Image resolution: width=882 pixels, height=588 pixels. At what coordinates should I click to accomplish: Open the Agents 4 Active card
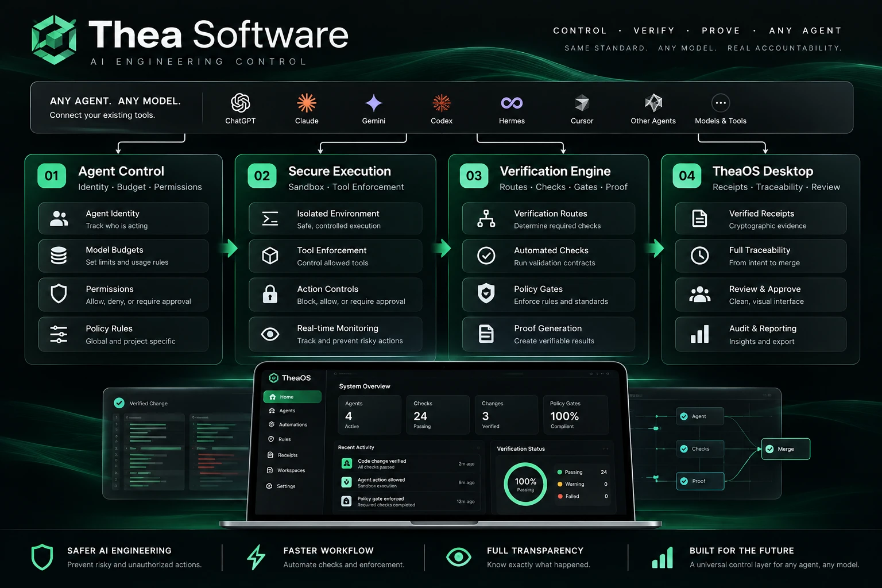click(x=369, y=415)
